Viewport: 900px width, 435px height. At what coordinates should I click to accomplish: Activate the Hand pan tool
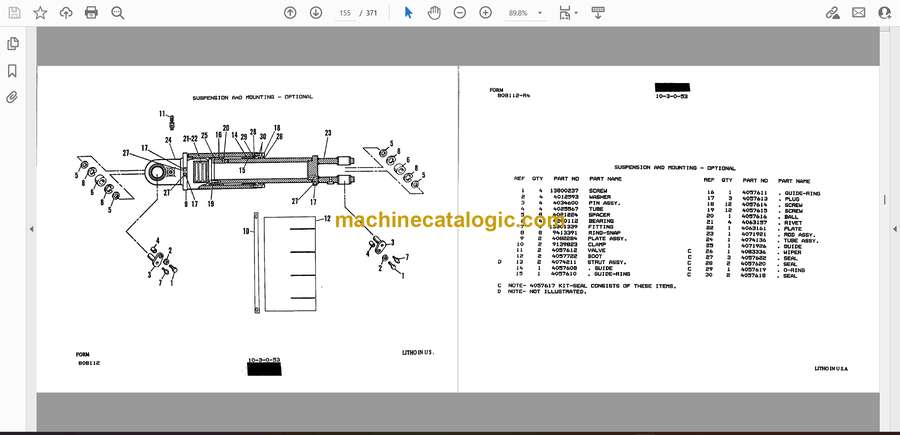pyautogui.click(x=434, y=13)
